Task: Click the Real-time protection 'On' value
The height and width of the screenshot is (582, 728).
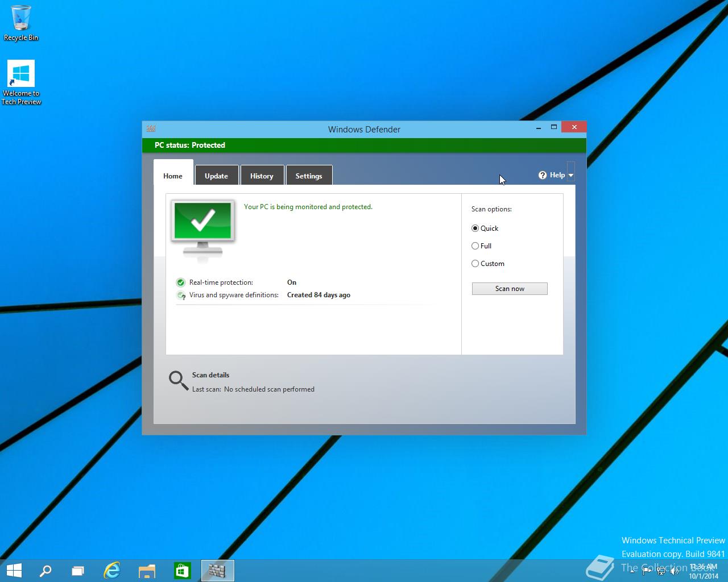Action: (x=292, y=282)
